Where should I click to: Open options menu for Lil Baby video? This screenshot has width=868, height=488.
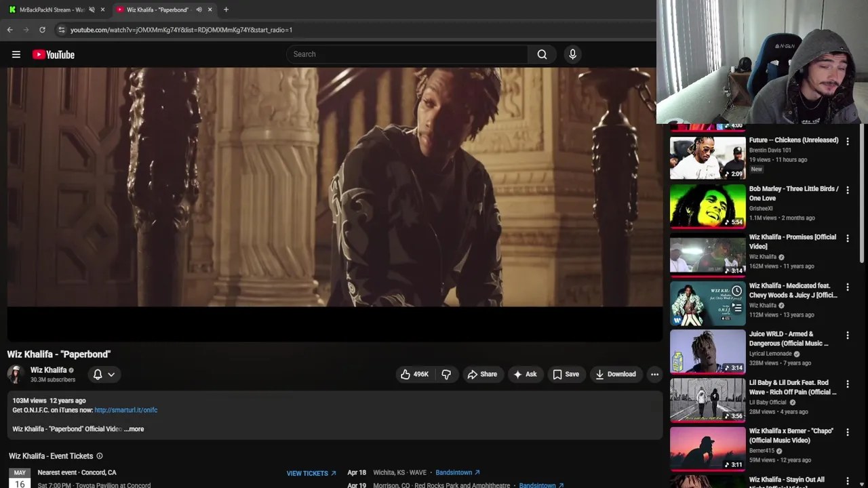click(847, 384)
